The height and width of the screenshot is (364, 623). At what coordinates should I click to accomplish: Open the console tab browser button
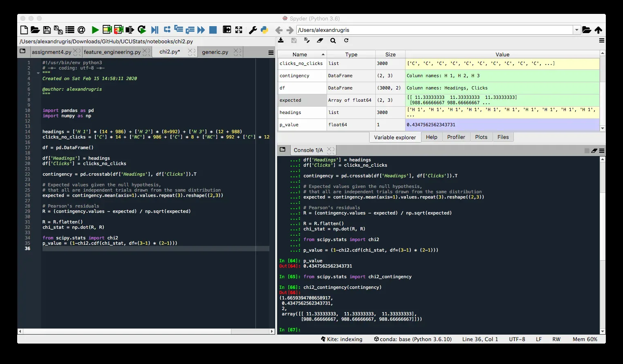point(282,150)
